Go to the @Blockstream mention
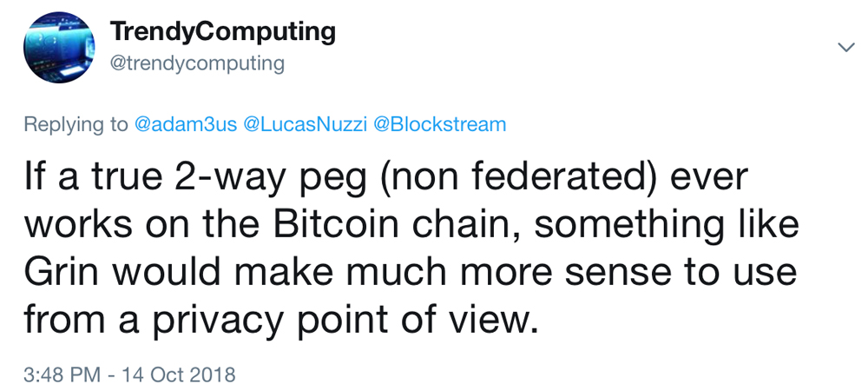This screenshot has width=868, height=391. click(439, 124)
